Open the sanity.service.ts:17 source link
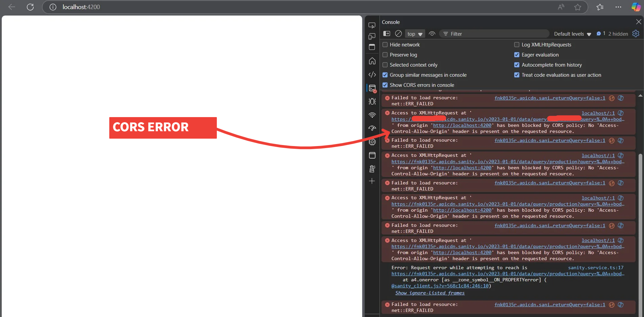Screen dimensions: 644x317 (596, 268)
